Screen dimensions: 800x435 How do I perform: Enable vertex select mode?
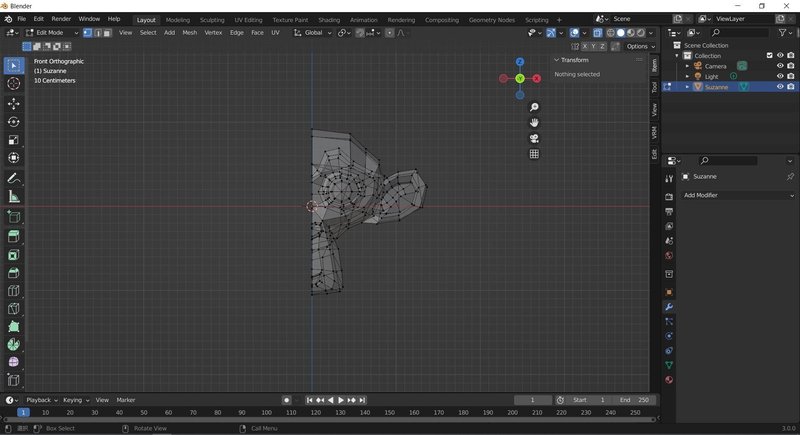click(88, 33)
